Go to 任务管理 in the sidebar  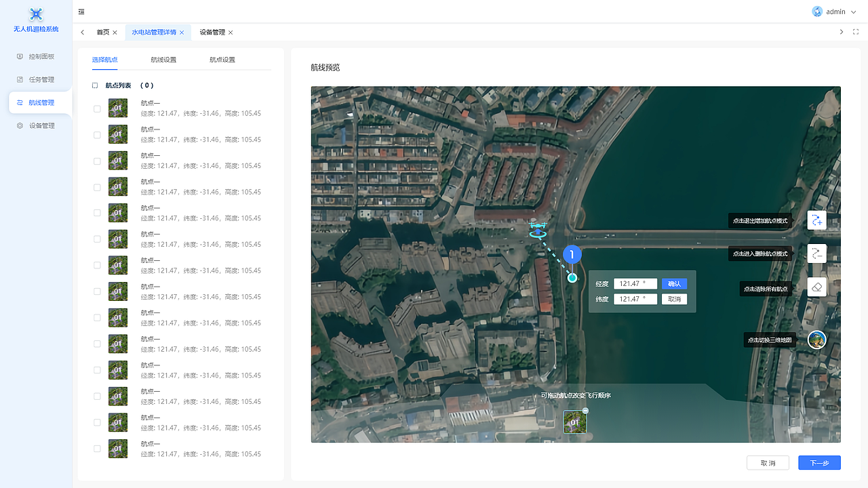click(x=36, y=80)
